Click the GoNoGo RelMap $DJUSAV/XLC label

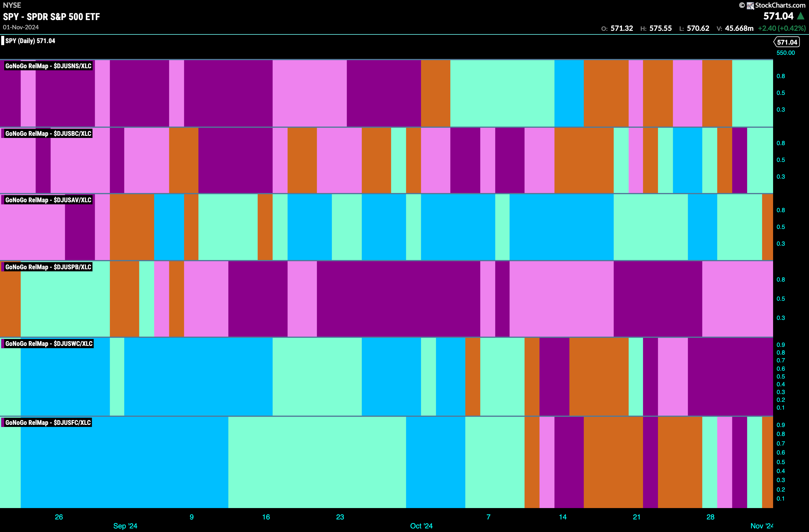point(48,200)
